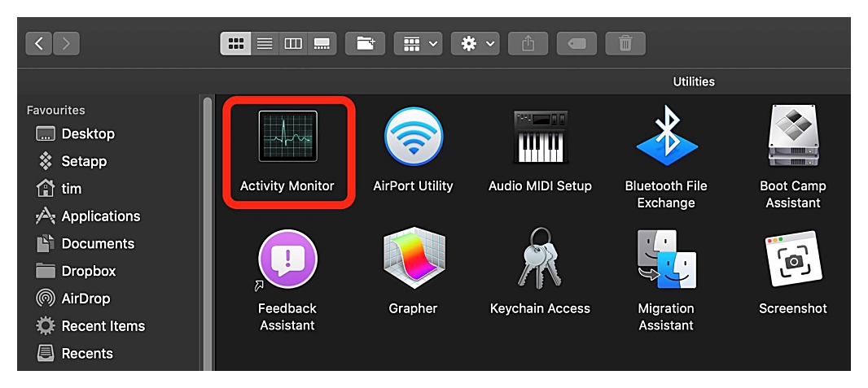Open the Screenshot app icon
Screen dimensions: 868x388
point(793,259)
